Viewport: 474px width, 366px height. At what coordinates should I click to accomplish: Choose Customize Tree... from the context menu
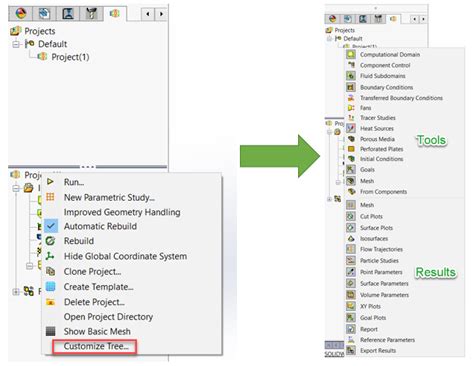tap(95, 346)
